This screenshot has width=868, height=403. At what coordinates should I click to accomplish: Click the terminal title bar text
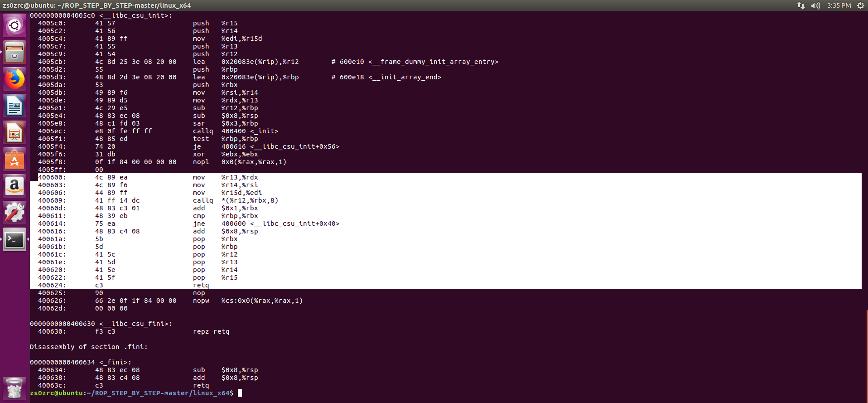click(109, 5)
